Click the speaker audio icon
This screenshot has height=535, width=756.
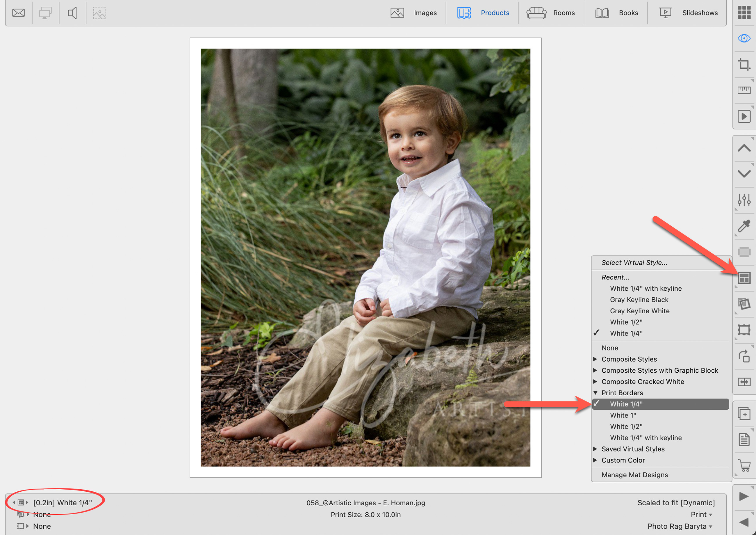[x=72, y=13]
